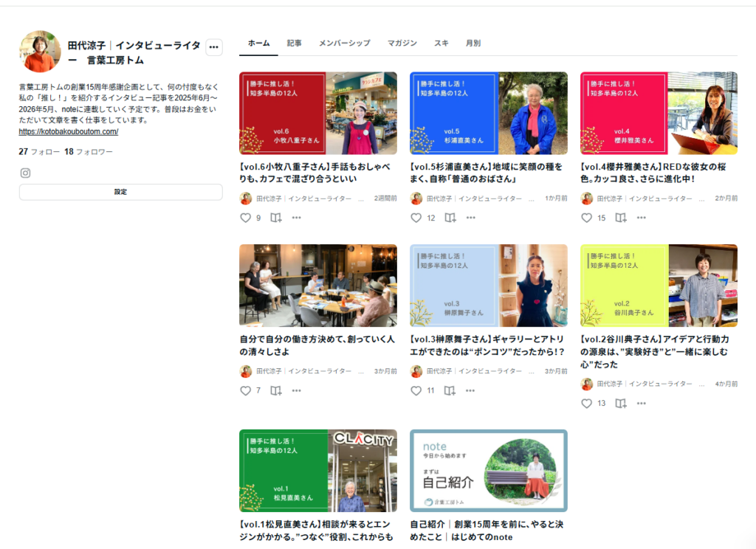This screenshot has height=549, width=756.
Task: Open the ellipsis menu on the vol.5 article
Action: (471, 218)
